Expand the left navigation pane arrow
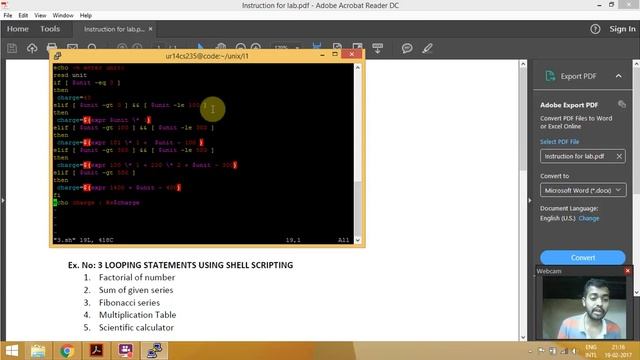 (x=3, y=200)
